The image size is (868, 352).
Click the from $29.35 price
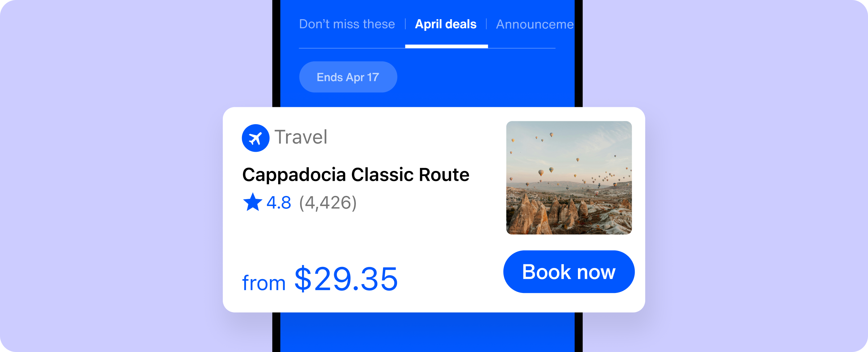(320, 279)
